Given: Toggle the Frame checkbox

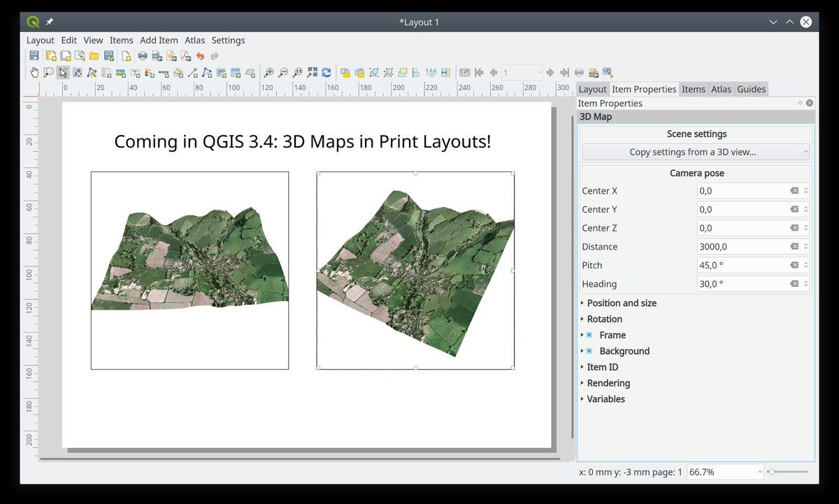Looking at the screenshot, I should (x=589, y=335).
